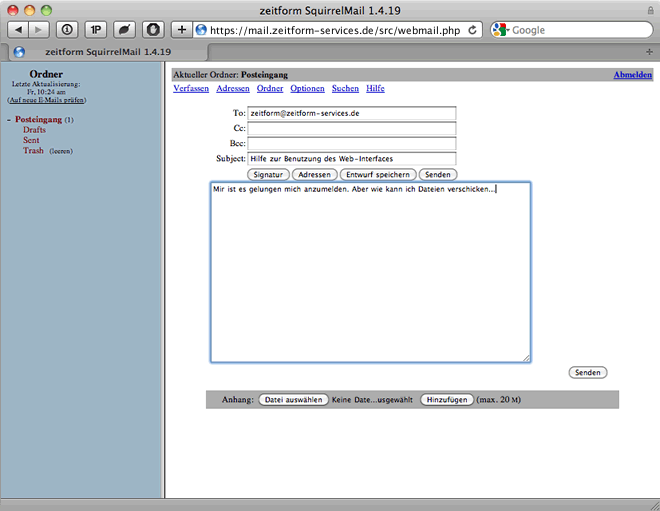The image size is (660, 511).
Task: Insert signature with Signatur button
Action: pyautogui.click(x=268, y=175)
